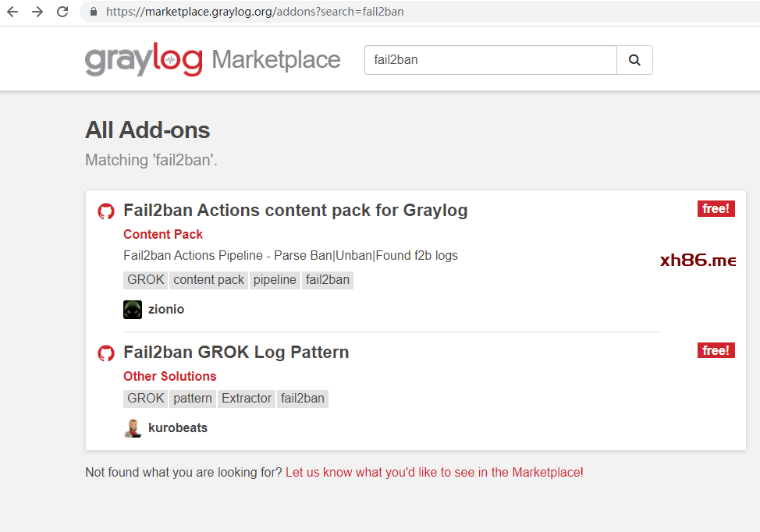Viewport: 760px width, 532px height.
Task: Open Fail2ban Actions content pack for Graylog
Action: point(295,211)
